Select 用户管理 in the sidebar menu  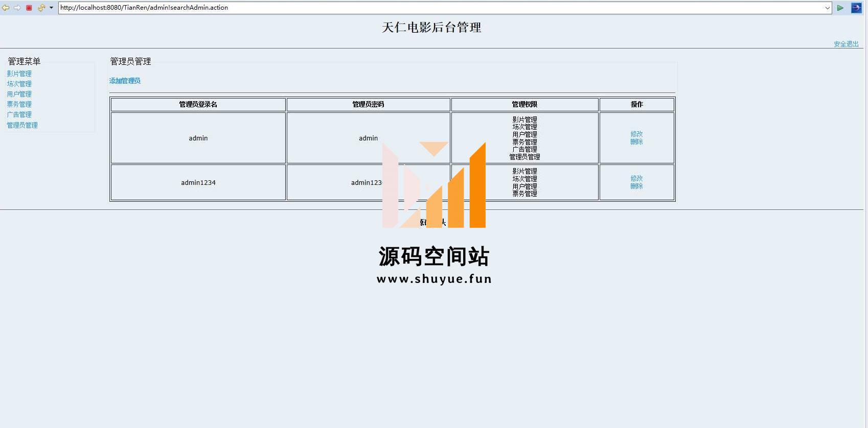coord(19,94)
